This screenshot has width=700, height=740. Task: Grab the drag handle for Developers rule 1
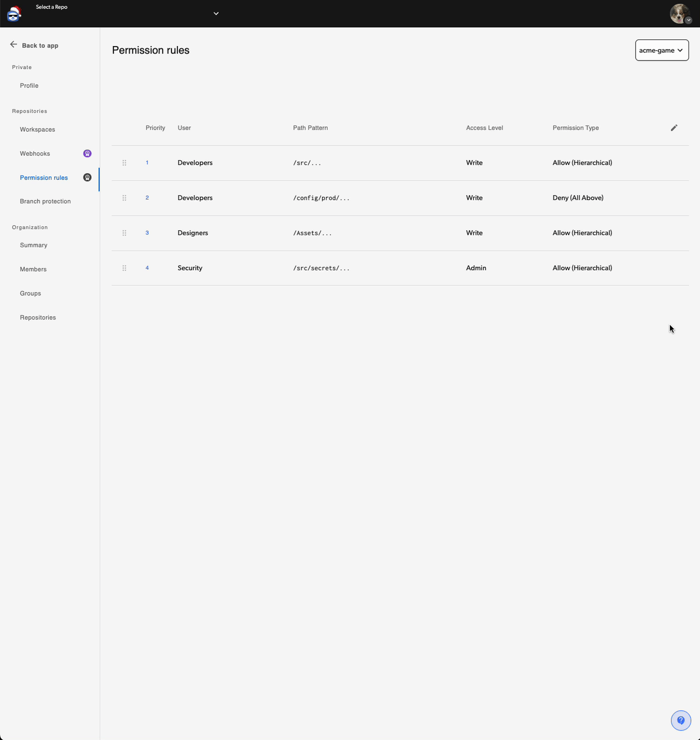click(124, 162)
